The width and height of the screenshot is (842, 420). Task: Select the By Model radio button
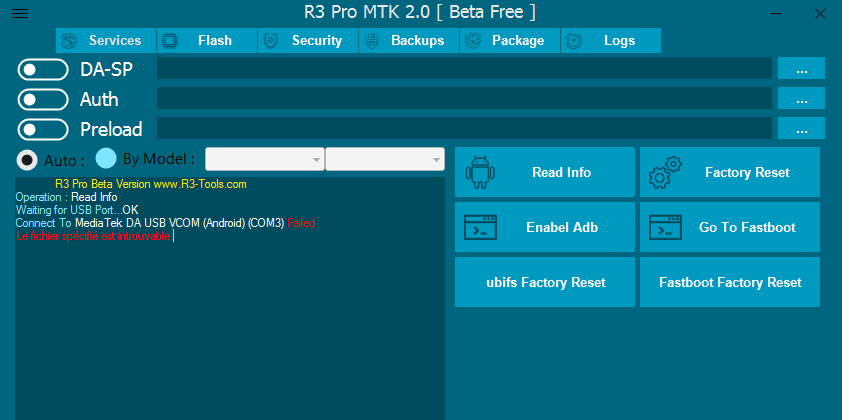[x=106, y=158]
